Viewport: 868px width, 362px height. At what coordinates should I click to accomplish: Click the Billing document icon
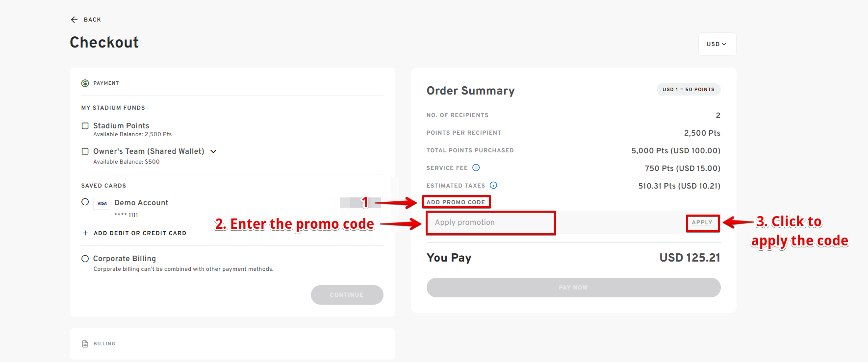pos(85,344)
